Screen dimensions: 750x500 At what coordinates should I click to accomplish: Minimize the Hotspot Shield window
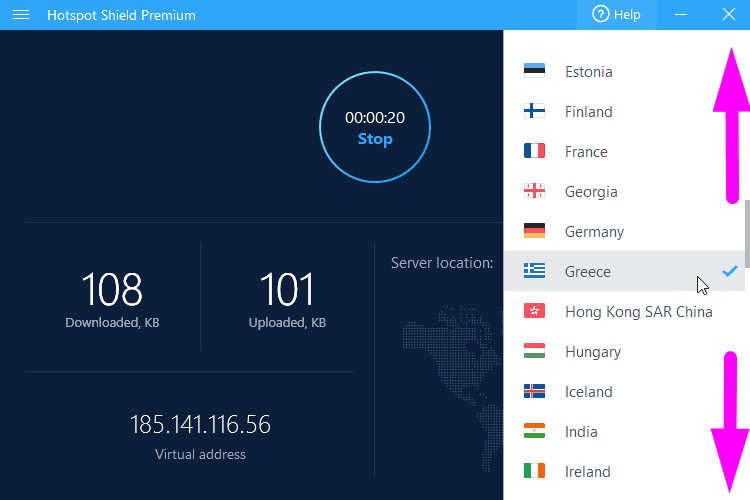click(681, 15)
